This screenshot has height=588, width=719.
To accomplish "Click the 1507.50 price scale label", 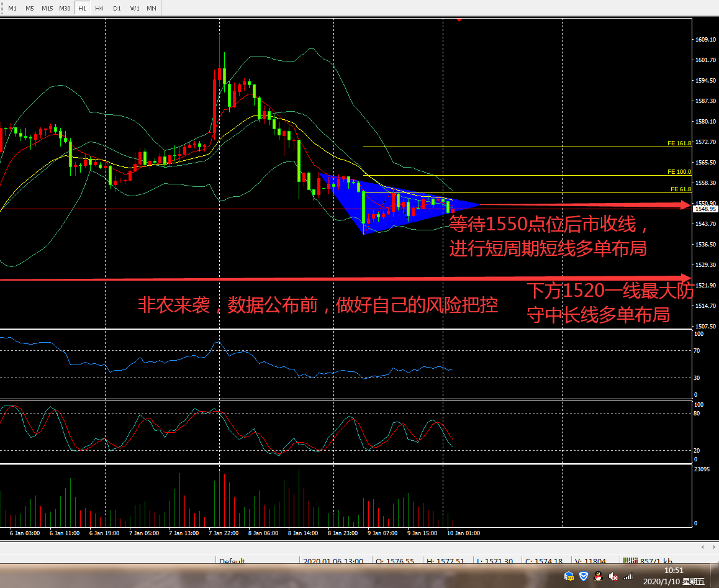I will [706, 326].
